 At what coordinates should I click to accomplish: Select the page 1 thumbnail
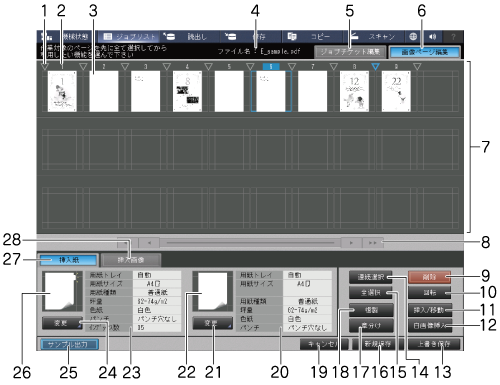click(x=62, y=91)
